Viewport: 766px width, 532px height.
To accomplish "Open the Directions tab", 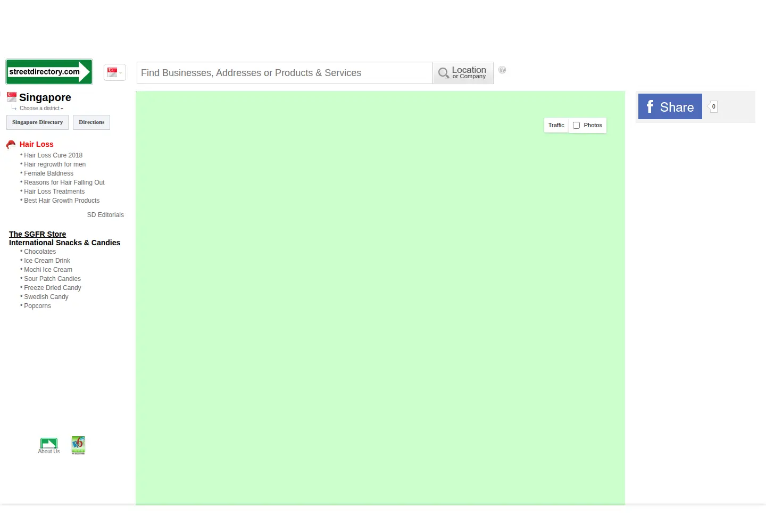I will [x=91, y=122].
